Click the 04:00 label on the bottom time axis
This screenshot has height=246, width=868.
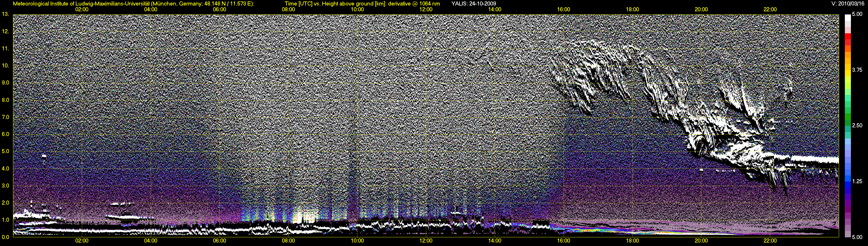point(151,241)
